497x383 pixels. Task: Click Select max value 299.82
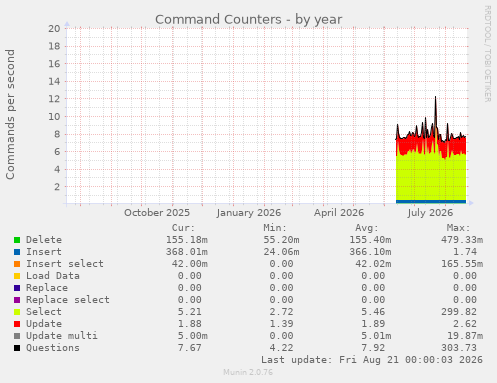pos(459,312)
